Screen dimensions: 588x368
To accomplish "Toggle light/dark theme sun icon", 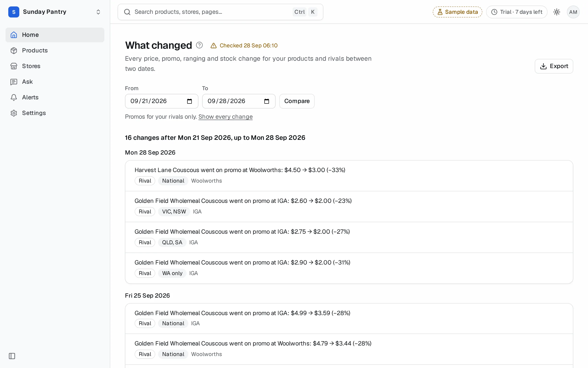I will (x=557, y=12).
